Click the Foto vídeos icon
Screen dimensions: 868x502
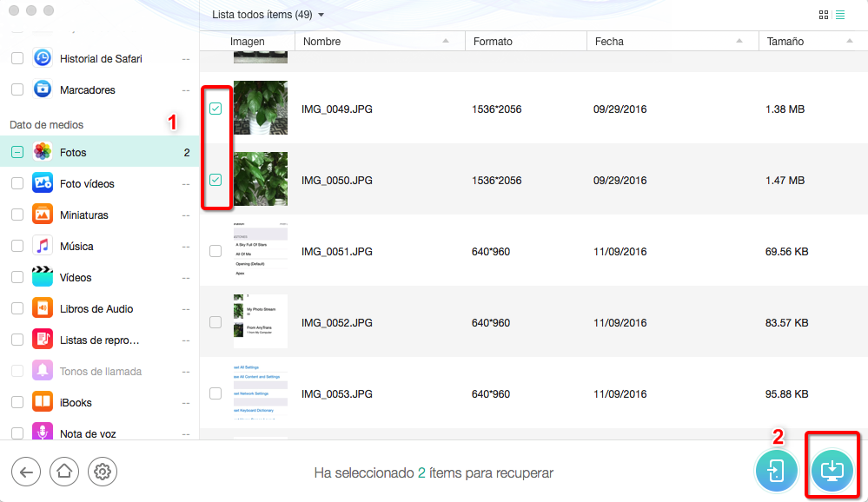pyautogui.click(x=43, y=183)
